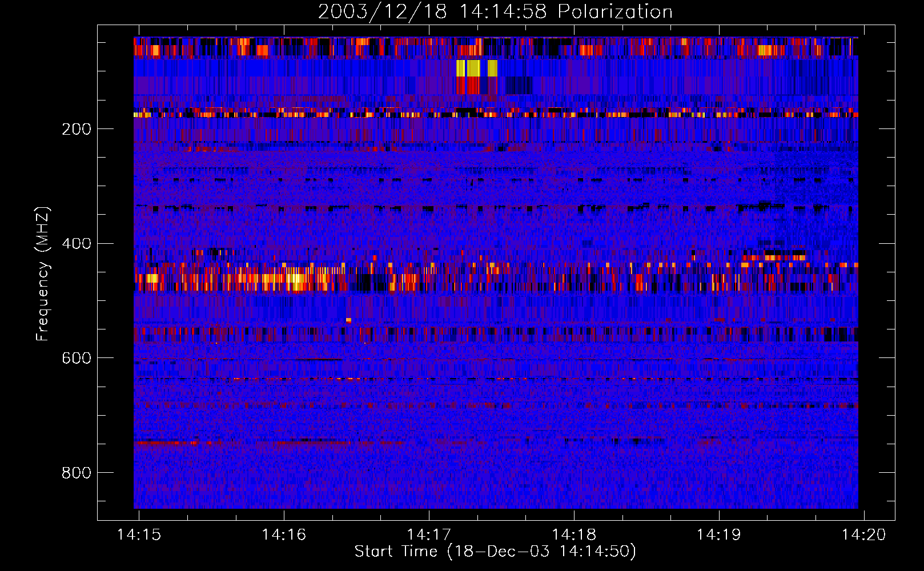Click the 200 frequency tick label
The height and width of the screenshot is (571, 924).
point(77,129)
